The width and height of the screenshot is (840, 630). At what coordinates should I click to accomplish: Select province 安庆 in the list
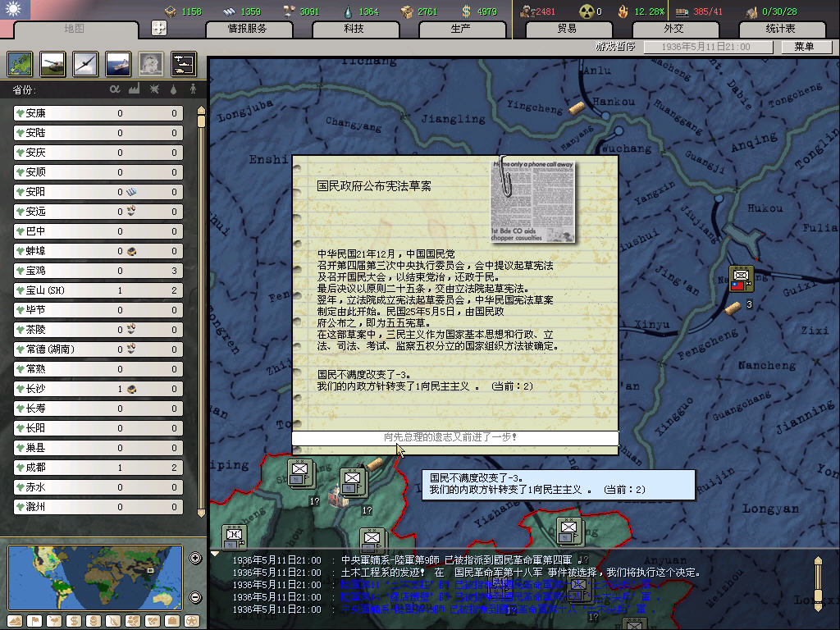point(98,153)
